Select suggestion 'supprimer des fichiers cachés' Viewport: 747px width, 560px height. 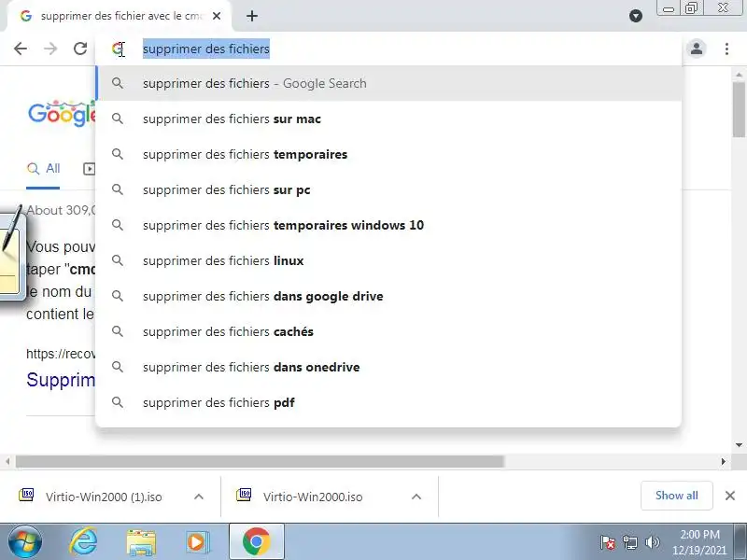pos(388,332)
